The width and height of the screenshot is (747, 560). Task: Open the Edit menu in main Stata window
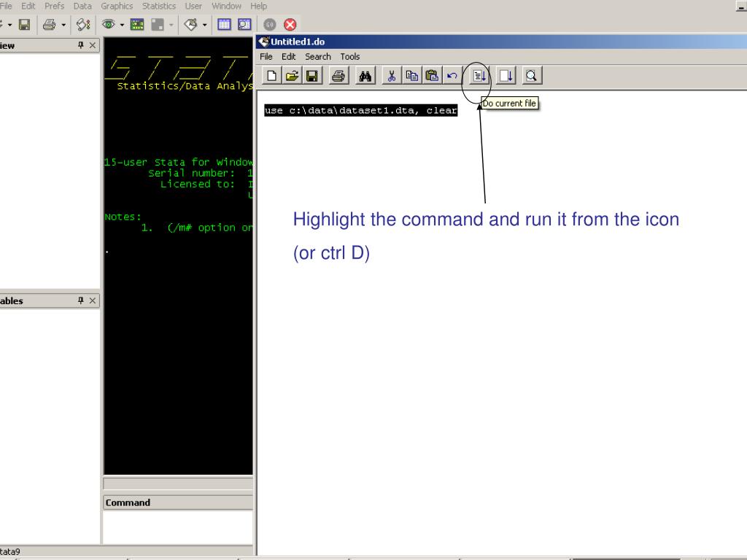[28, 6]
